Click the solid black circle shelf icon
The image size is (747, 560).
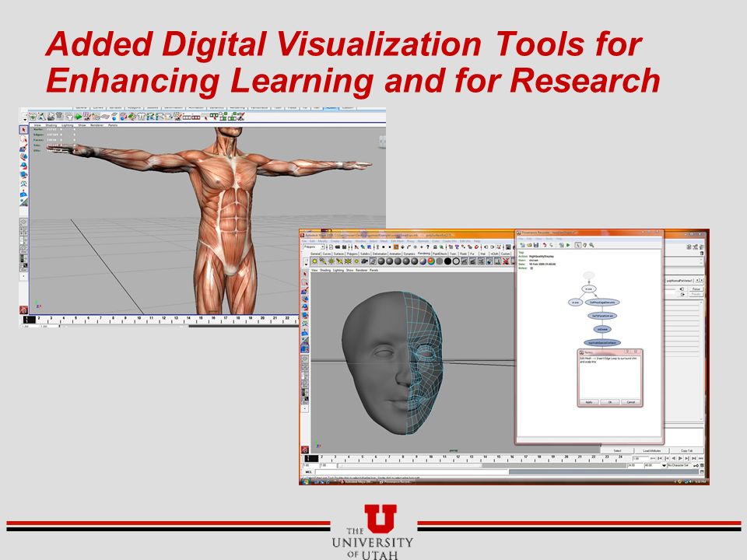(x=448, y=261)
